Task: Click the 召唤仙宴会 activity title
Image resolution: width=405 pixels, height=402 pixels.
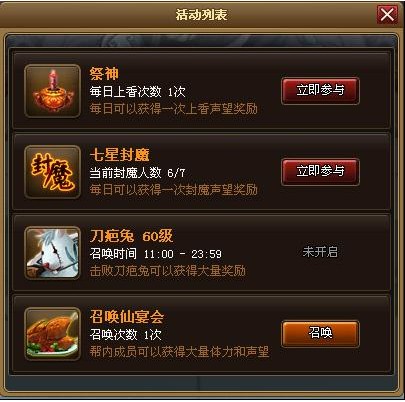Action: point(127,316)
